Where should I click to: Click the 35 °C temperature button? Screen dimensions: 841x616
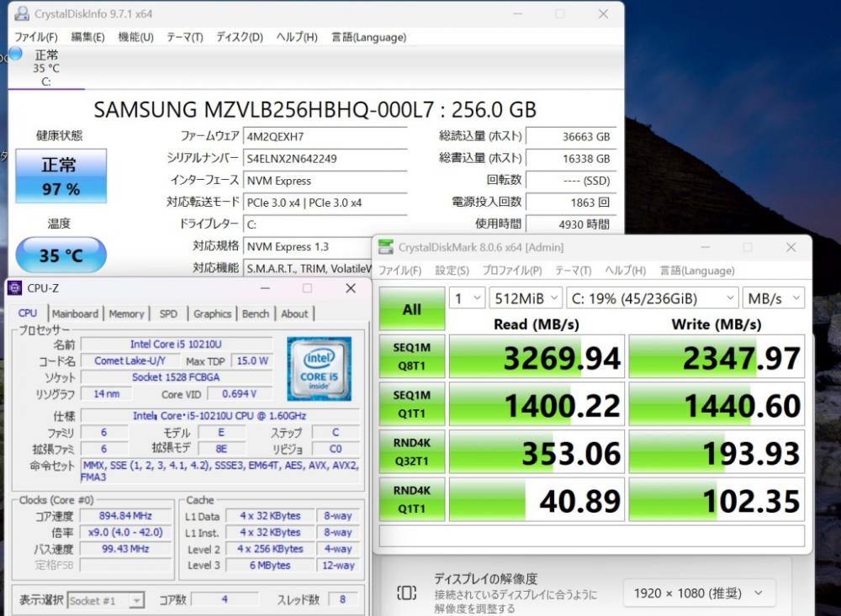(61, 255)
